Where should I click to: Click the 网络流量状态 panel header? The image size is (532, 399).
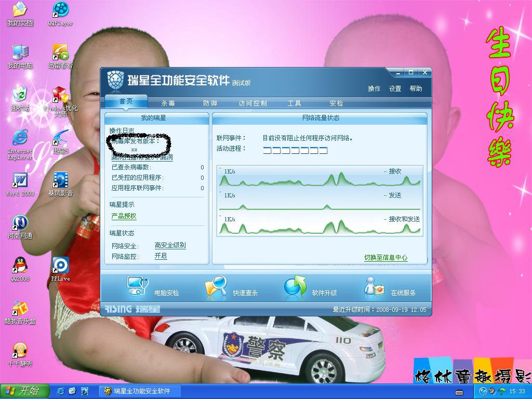click(321, 118)
